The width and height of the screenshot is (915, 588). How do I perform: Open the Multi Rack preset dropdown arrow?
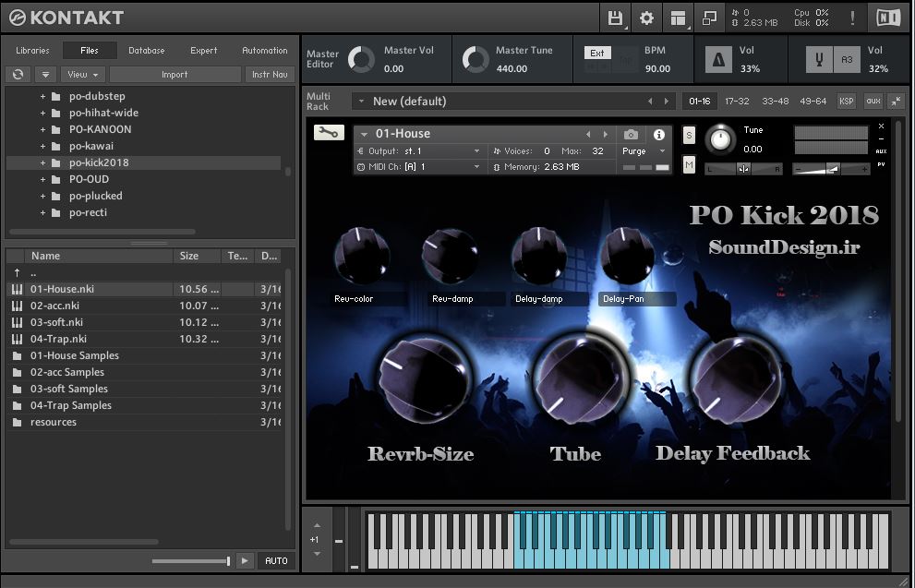point(361,101)
